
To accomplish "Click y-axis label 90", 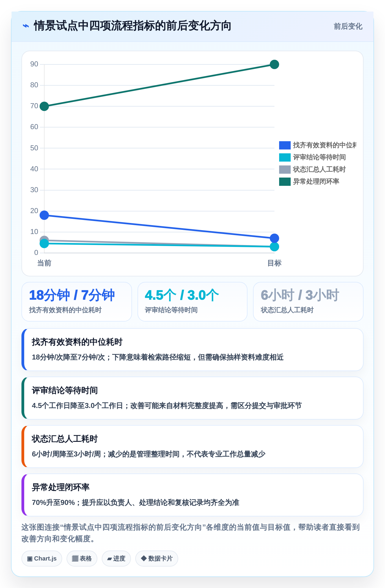I will pyautogui.click(x=34, y=64).
